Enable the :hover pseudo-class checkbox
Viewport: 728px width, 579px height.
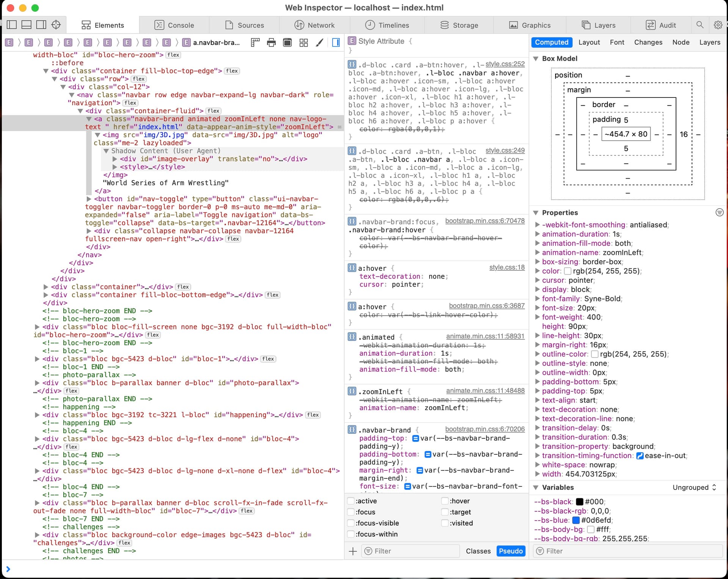pyautogui.click(x=445, y=501)
